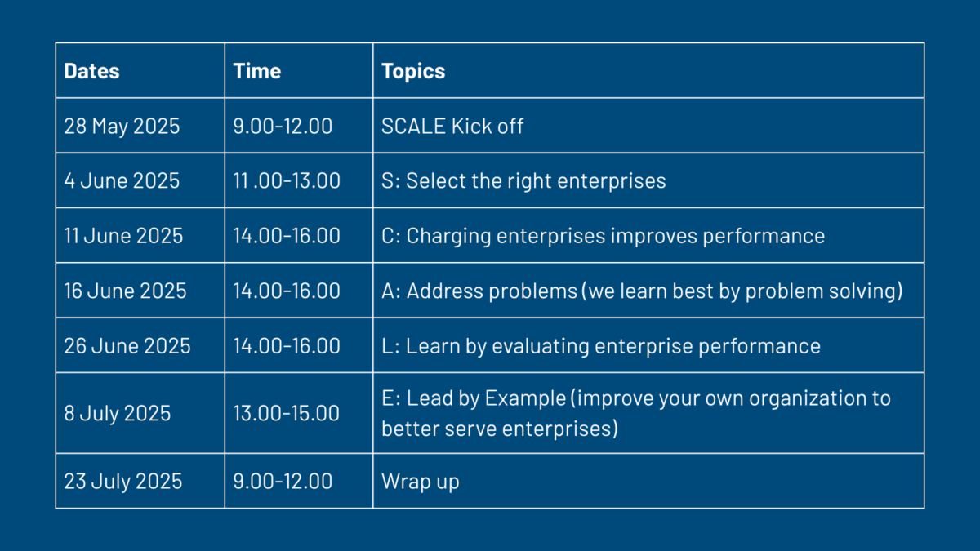The image size is (980, 551).
Task: Click the 13.00-15.00 time cell
Action: tap(299, 413)
